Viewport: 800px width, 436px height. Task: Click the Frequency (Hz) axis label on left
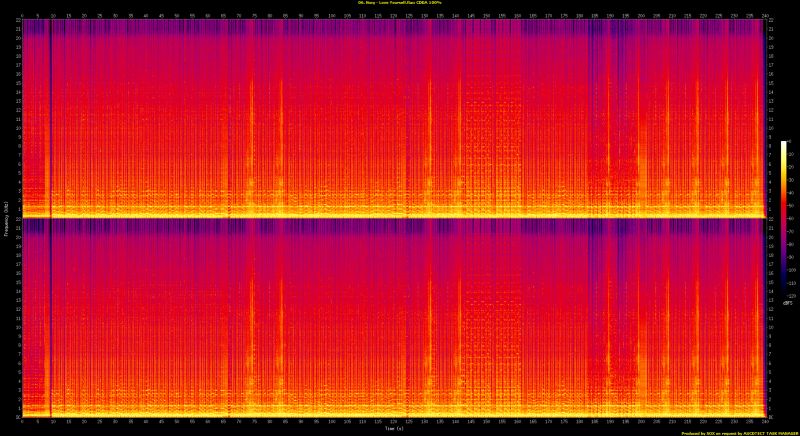(x=4, y=218)
